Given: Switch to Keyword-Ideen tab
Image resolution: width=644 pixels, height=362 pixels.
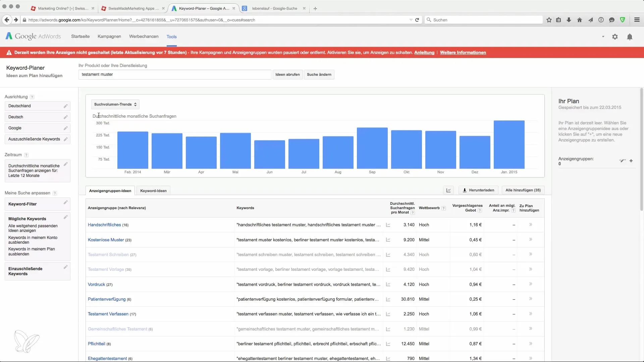Looking at the screenshot, I should click(x=153, y=191).
